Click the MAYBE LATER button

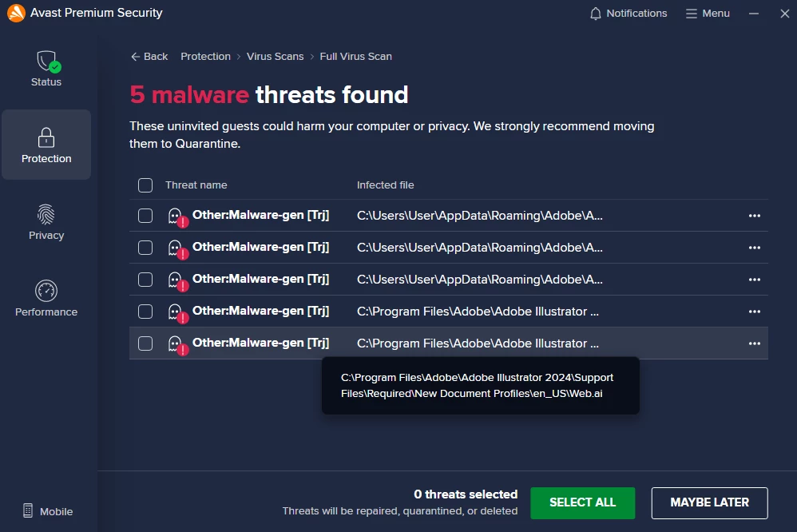tap(710, 502)
